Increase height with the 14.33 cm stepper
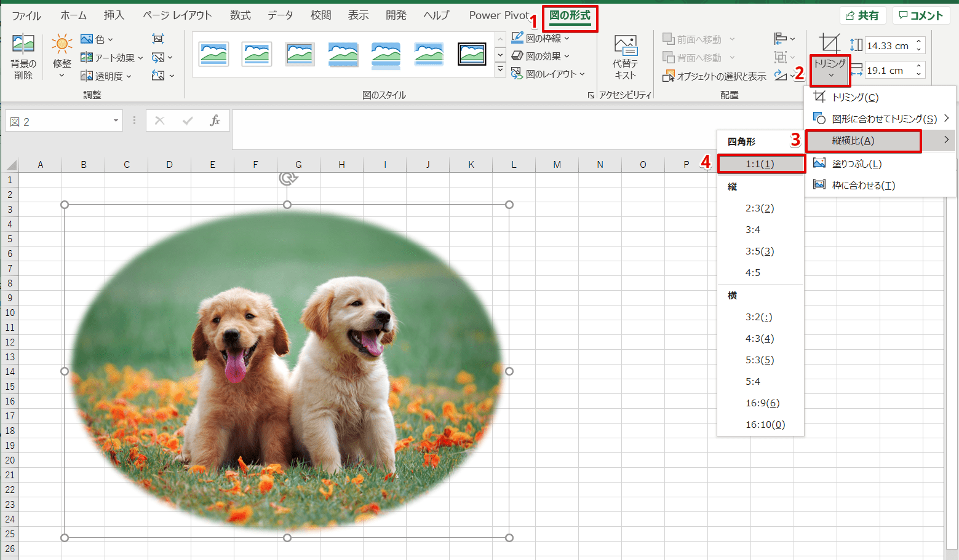 coord(919,42)
